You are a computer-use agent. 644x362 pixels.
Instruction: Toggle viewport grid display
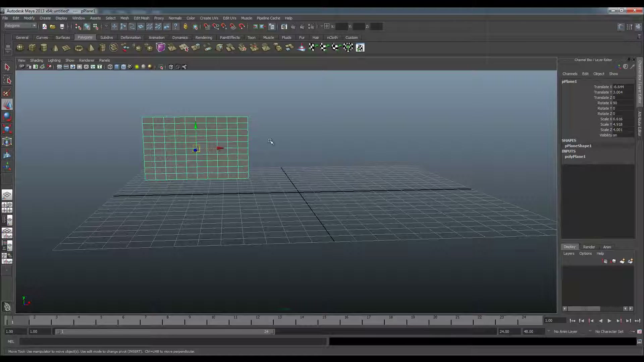59,67
